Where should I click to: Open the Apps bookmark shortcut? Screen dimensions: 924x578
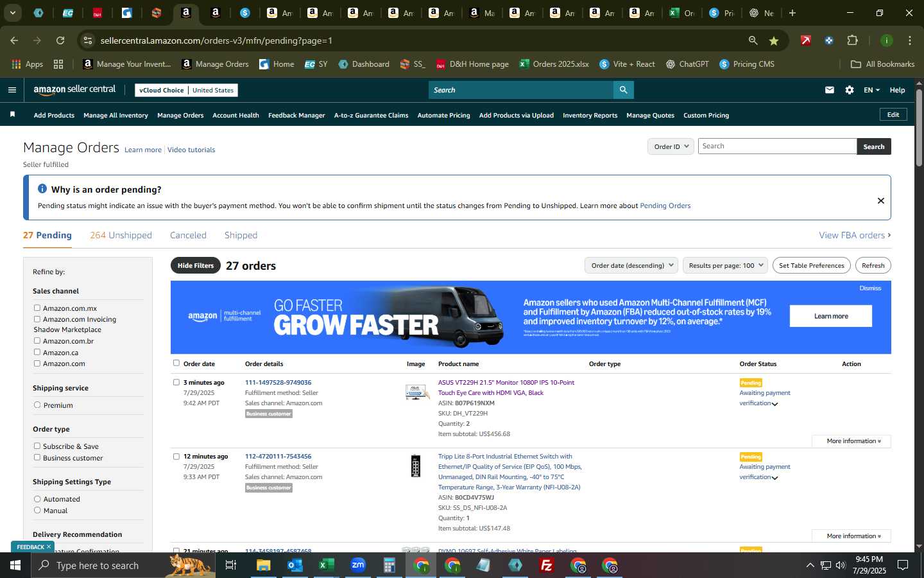(x=27, y=64)
